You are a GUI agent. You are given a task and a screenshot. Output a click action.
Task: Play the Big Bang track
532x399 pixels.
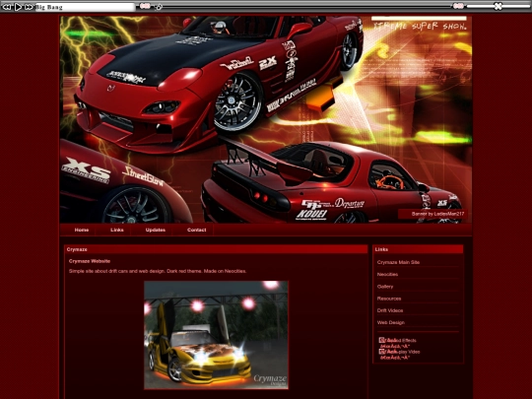[18, 7]
